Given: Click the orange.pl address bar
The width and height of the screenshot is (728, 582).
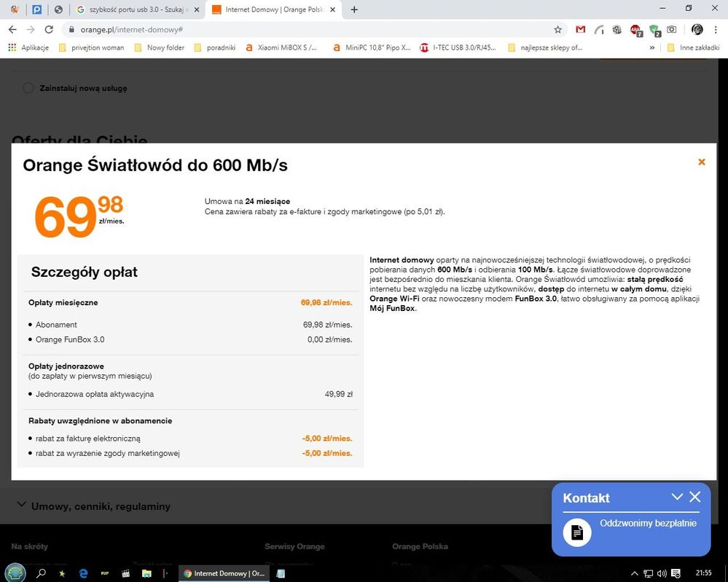Looking at the screenshot, I should pos(316,30).
